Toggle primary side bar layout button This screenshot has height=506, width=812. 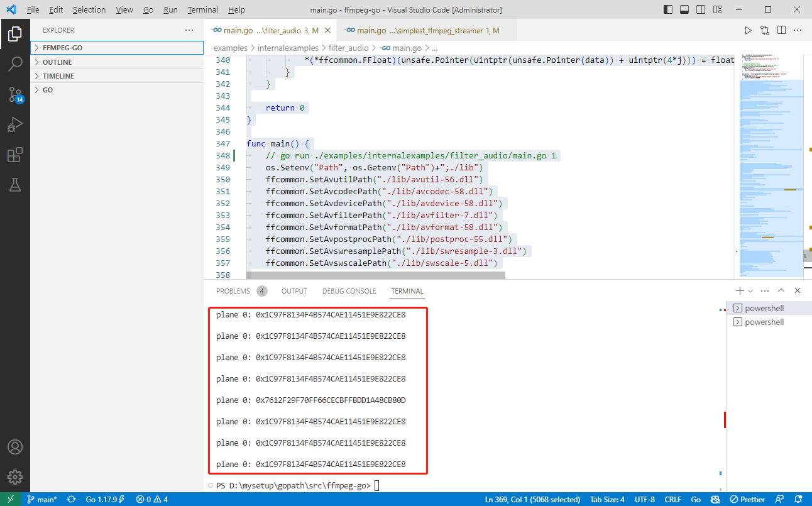pos(669,9)
